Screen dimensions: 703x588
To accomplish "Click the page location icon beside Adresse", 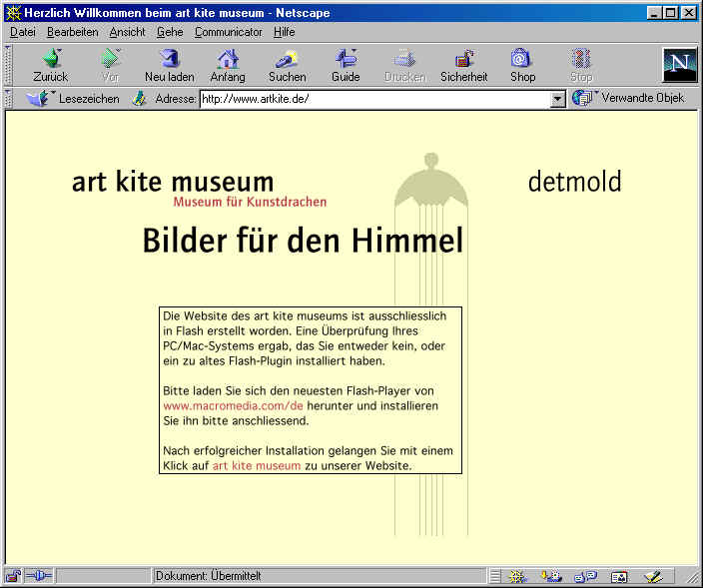I will click(x=139, y=98).
